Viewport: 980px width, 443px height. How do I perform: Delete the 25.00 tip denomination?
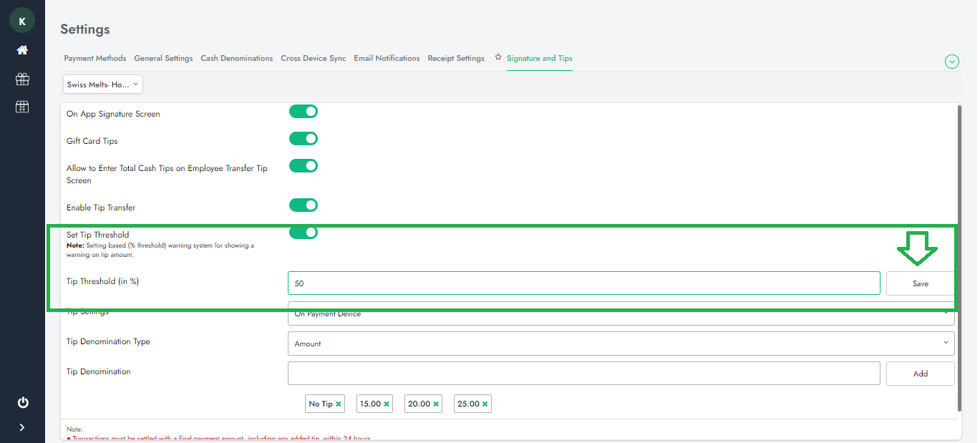[485, 404]
